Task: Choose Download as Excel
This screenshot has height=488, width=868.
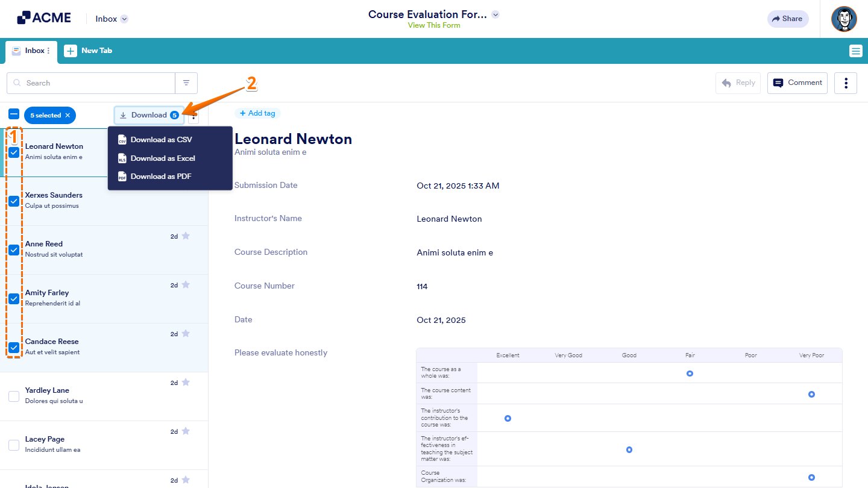Action: (163, 158)
